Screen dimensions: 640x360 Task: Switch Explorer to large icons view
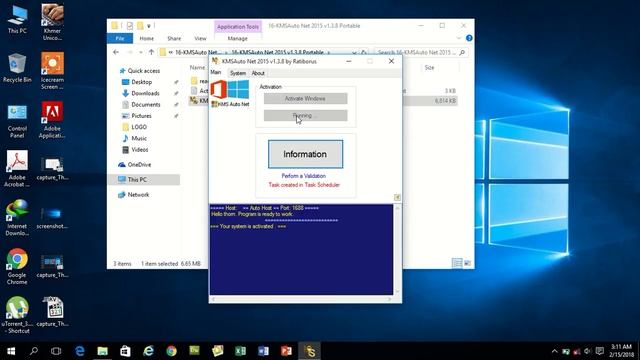[467, 263]
